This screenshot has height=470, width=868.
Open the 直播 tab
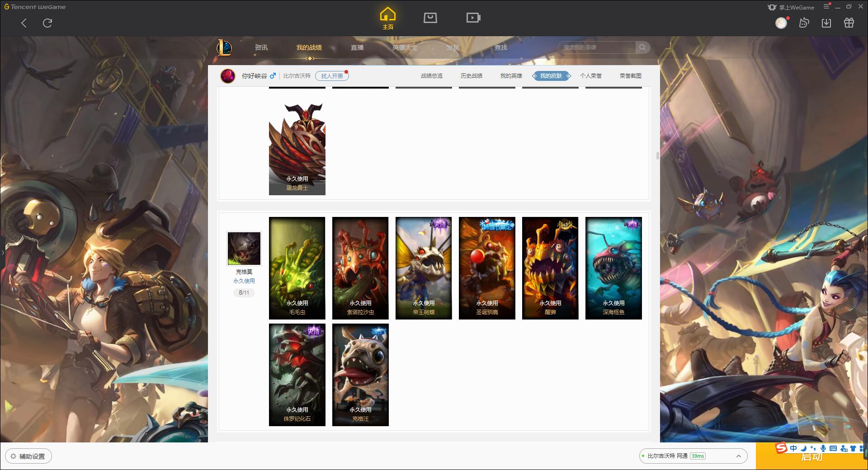point(357,47)
